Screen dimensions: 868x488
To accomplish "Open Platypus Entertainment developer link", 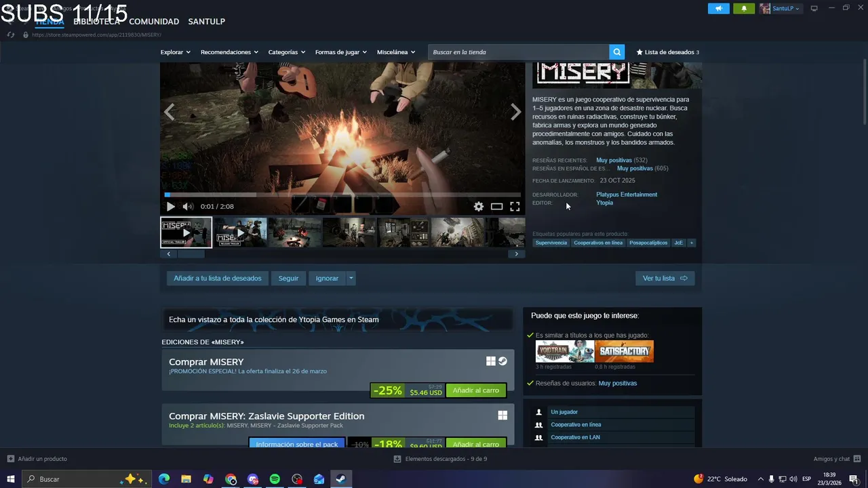I will [x=627, y=195].
